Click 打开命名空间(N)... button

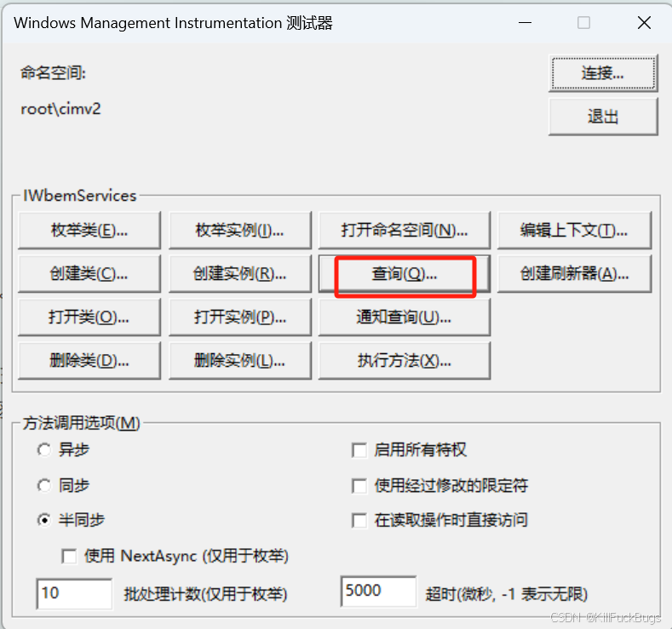click(x=405, y=231)
